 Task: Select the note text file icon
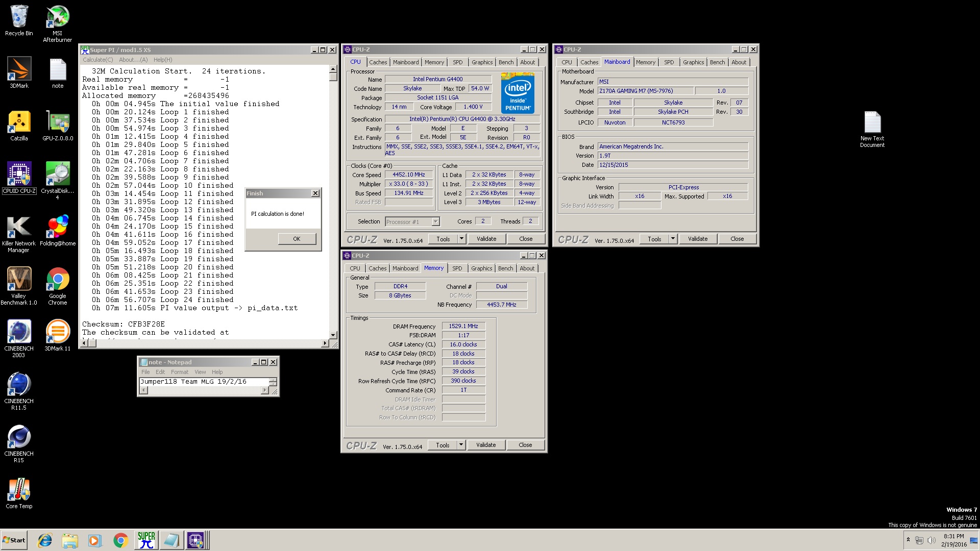pos(58,72)
